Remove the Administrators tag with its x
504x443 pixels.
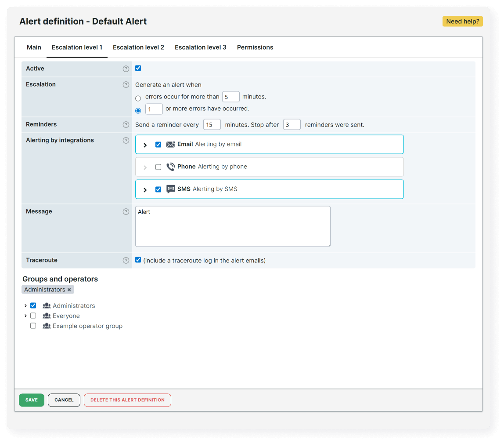point(69,289)
